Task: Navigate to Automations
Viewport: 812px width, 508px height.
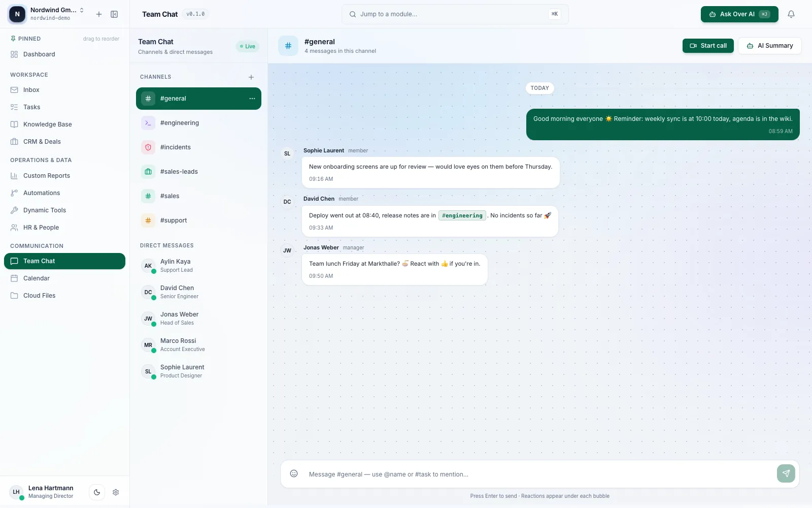Action: (64, 193)
